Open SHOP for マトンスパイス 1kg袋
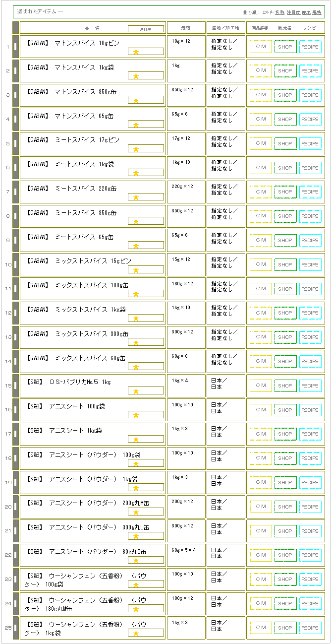The height and width of the screenshot is (644, 331). 285,71
